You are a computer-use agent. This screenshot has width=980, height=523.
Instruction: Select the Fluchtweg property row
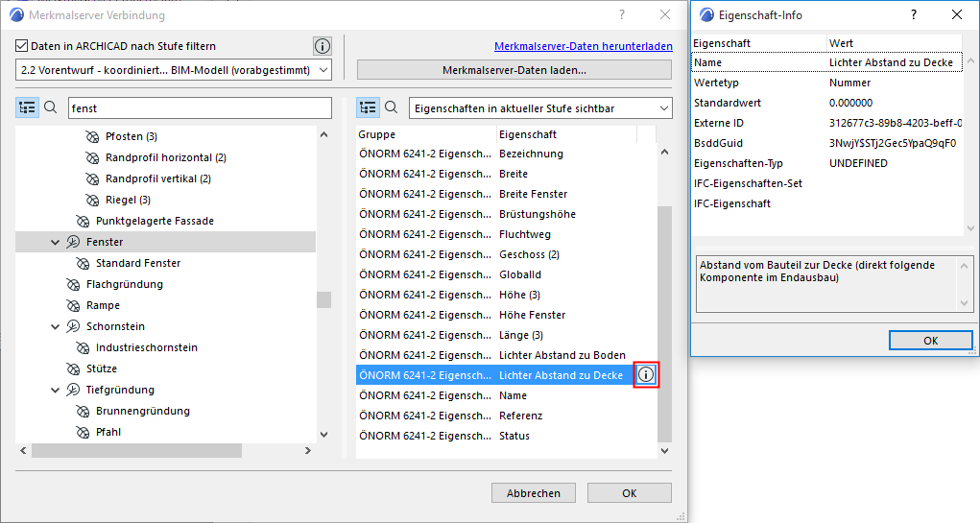click(x=506, y=234)
